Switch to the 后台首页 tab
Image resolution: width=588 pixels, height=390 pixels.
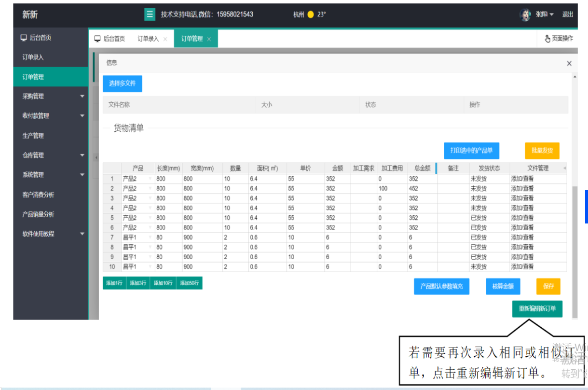tap(110, 39)
